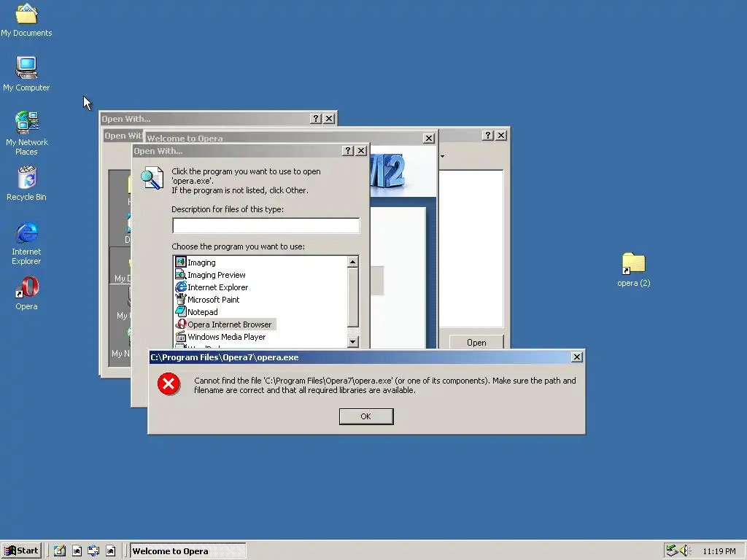Click the red error icon in dialog
The image size is (747, 560).
tap(169, 384)
